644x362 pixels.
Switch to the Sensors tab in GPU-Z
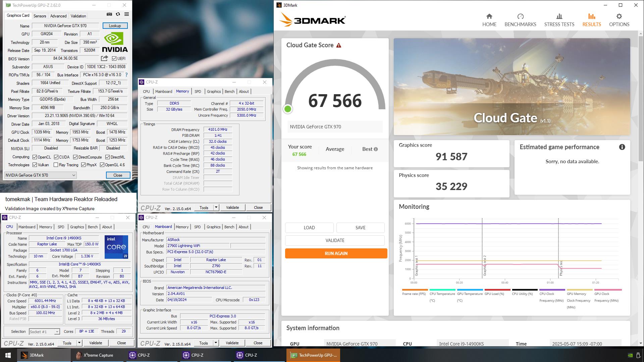point(40,16)
